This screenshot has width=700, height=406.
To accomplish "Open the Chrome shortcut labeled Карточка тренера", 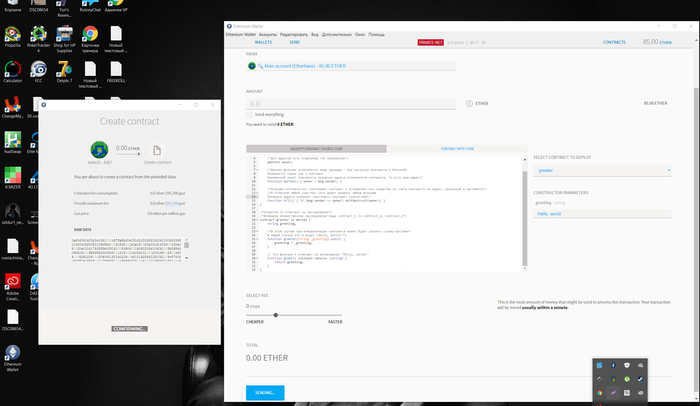I will [x=90, y=39].
